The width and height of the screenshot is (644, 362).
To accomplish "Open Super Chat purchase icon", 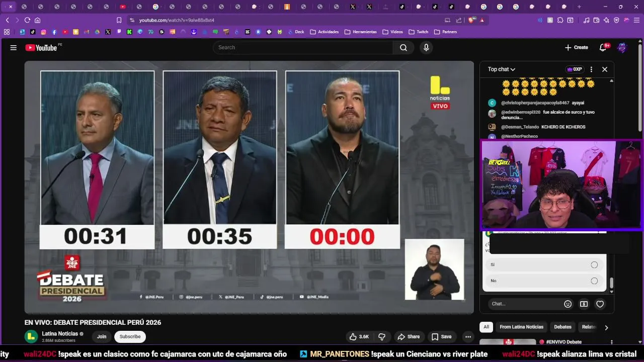I will click(x=584, y=304).
